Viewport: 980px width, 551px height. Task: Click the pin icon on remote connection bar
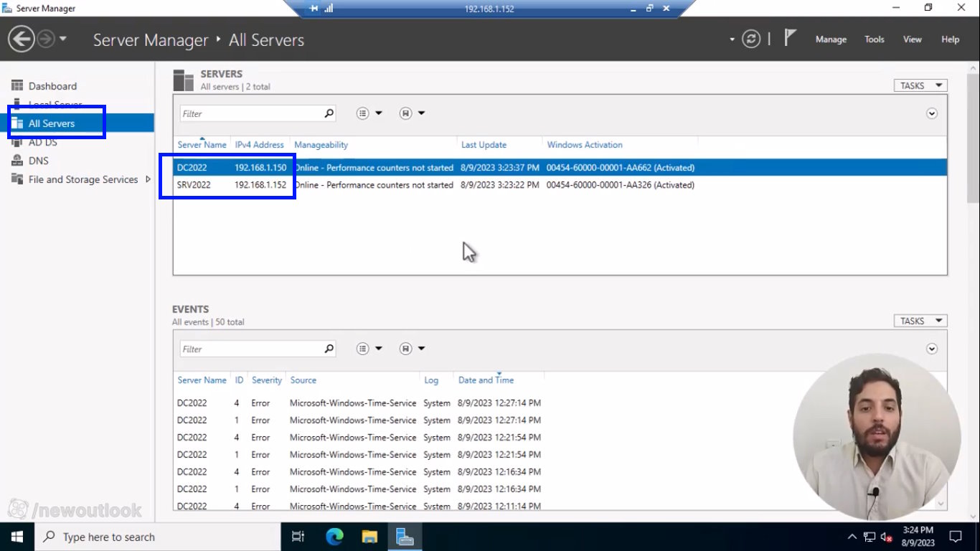click(x=314, y=9)
